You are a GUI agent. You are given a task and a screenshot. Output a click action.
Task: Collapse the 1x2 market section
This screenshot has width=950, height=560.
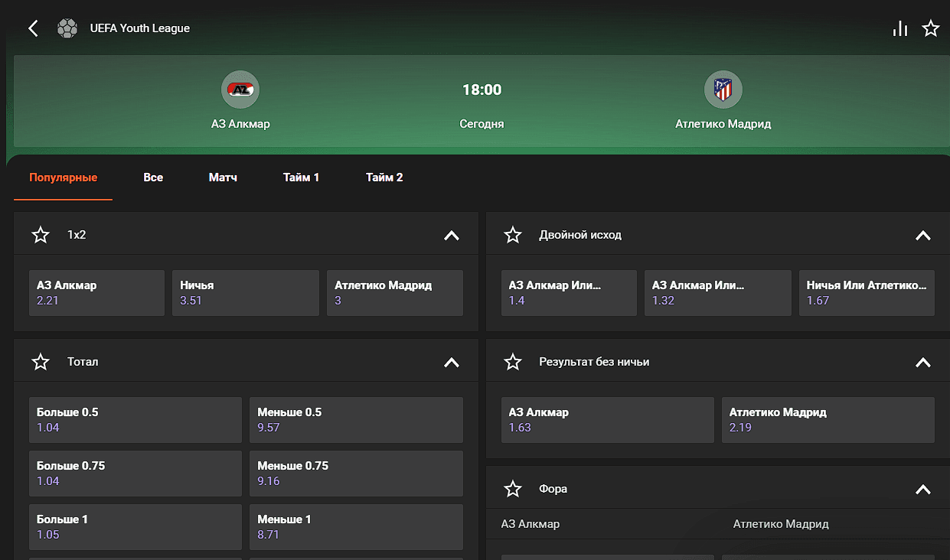coord(452,236)
